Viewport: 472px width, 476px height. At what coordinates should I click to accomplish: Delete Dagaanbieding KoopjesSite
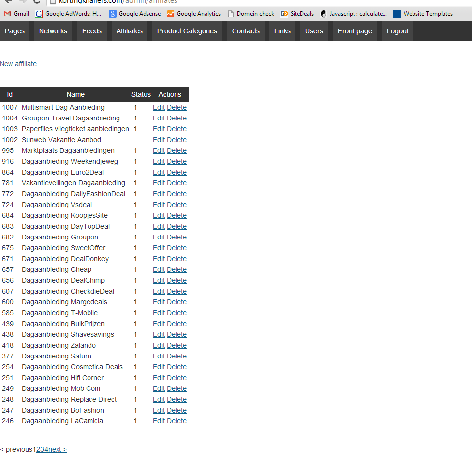click(177, 215)
